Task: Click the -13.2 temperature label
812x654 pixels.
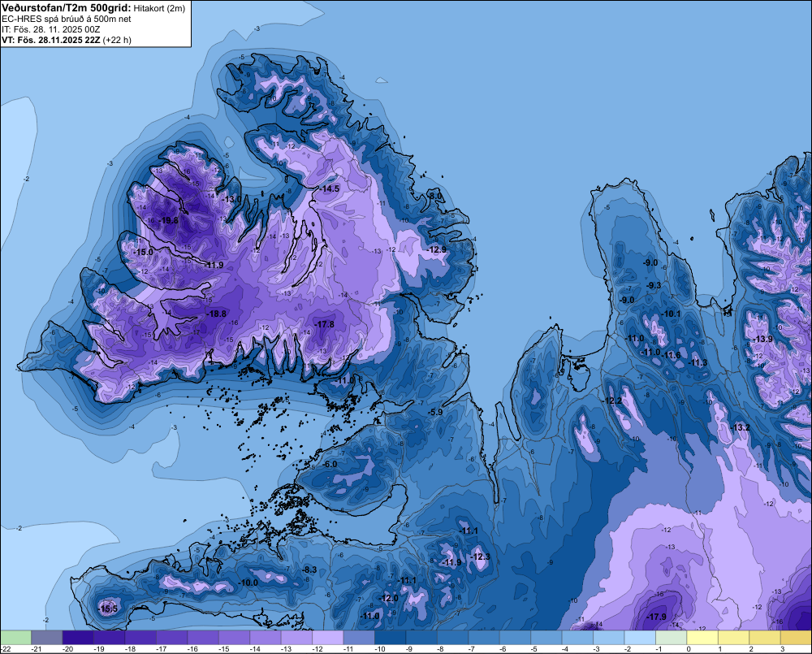Action: [x=741, y=427]
